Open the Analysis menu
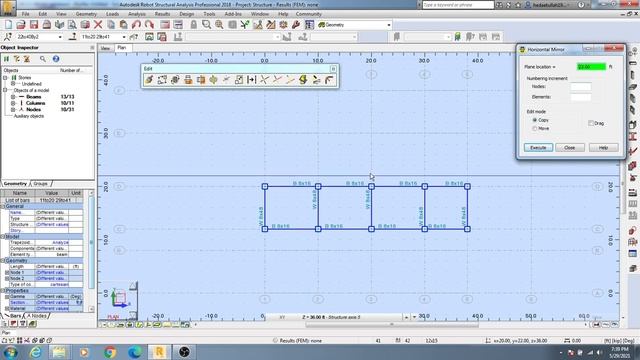Screen dimensions: 640x360 coord(137,14)
